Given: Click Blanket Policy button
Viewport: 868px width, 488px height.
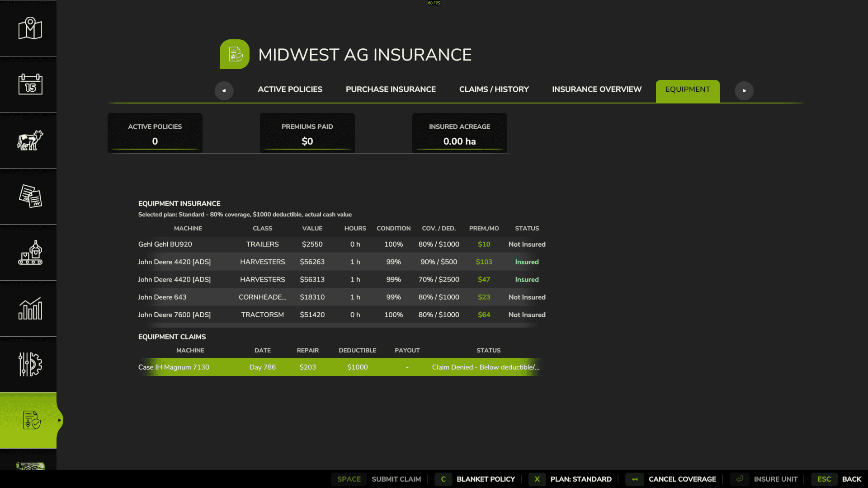Looking at the screenshot, I should point(486,479).
